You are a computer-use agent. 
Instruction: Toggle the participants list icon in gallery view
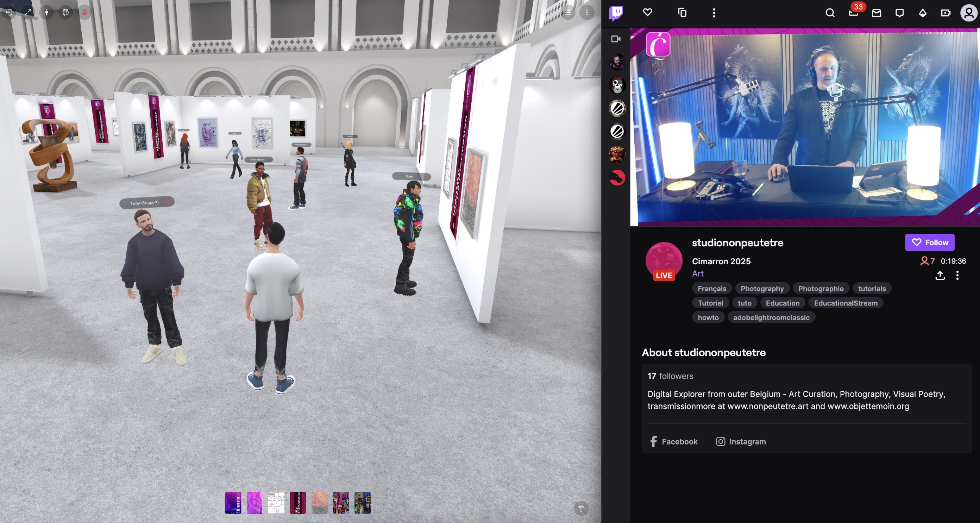(567, 12)
